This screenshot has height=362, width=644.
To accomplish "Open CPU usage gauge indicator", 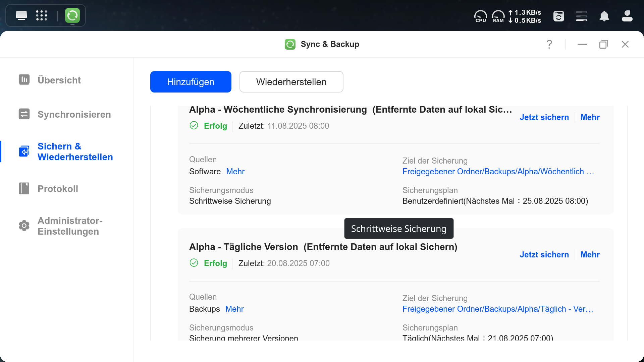I will coord(480,16).
